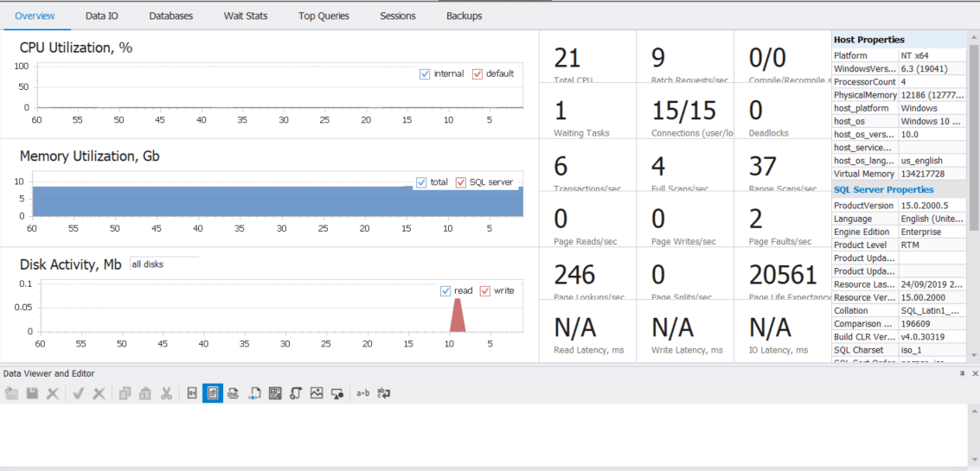Open the Data IO tab
Image resolution: width=980 pixels, height=471 pixels.
click(102, 16)
